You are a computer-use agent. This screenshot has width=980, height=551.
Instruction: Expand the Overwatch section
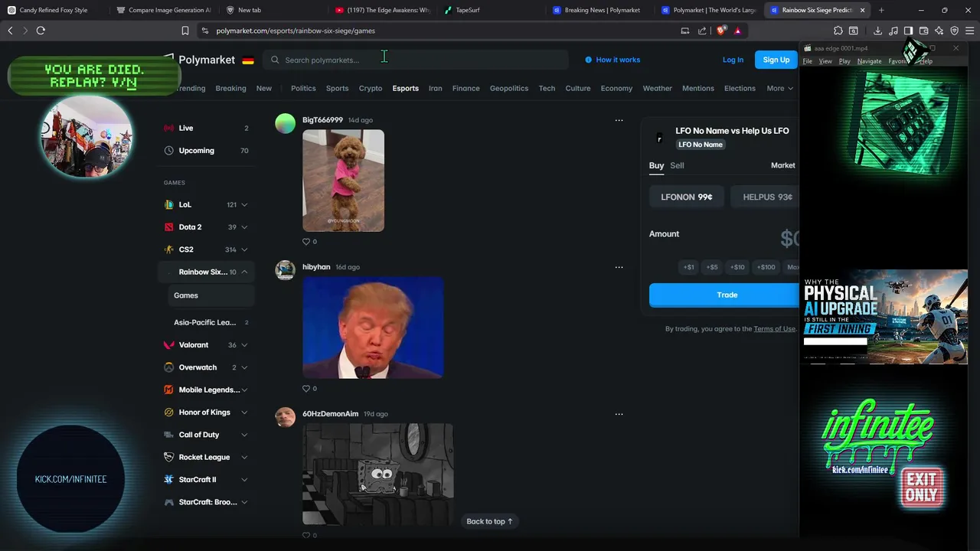pyautogui.click(x=244, y=367)
